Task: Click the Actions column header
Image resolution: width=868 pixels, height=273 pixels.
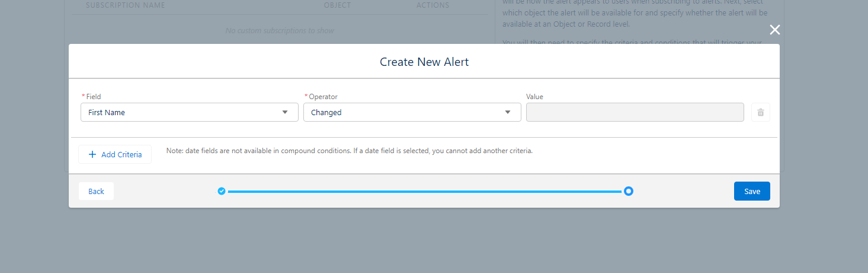Action: [433, 5]
